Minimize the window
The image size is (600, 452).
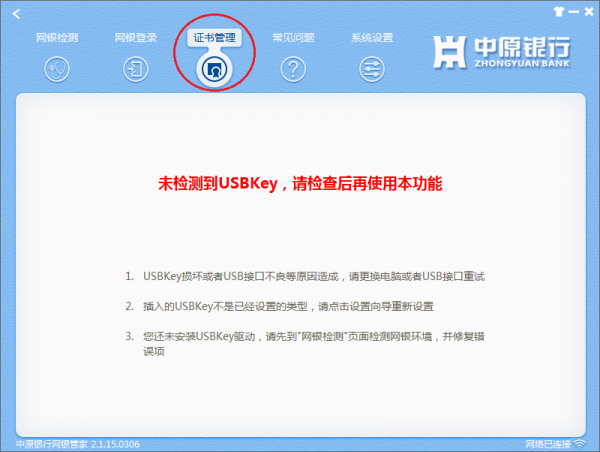point(574,12)
